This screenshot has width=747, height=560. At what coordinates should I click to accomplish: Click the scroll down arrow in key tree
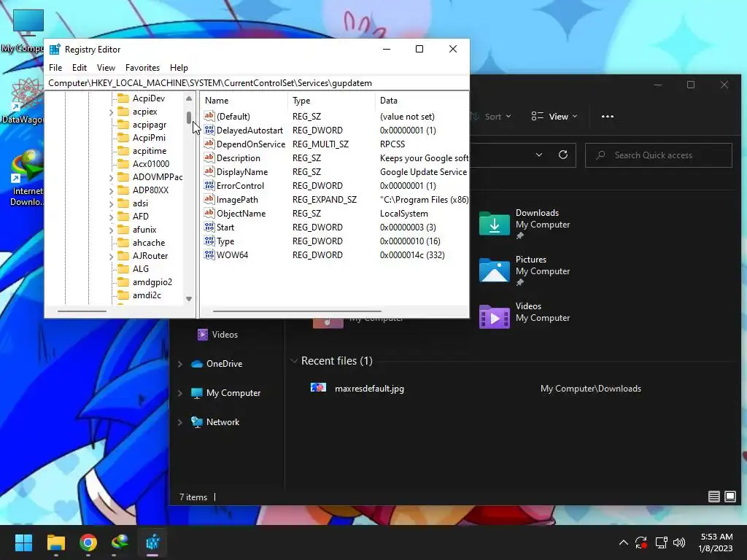[x=189, y=299]
